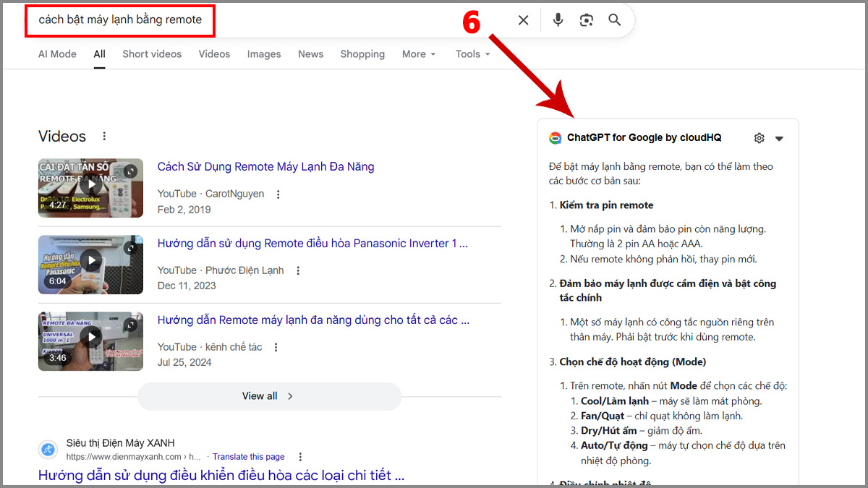Open options for the Phước Điện Lạnh video
This screenshot has height=488, width=868.
(x=297, y=270)
